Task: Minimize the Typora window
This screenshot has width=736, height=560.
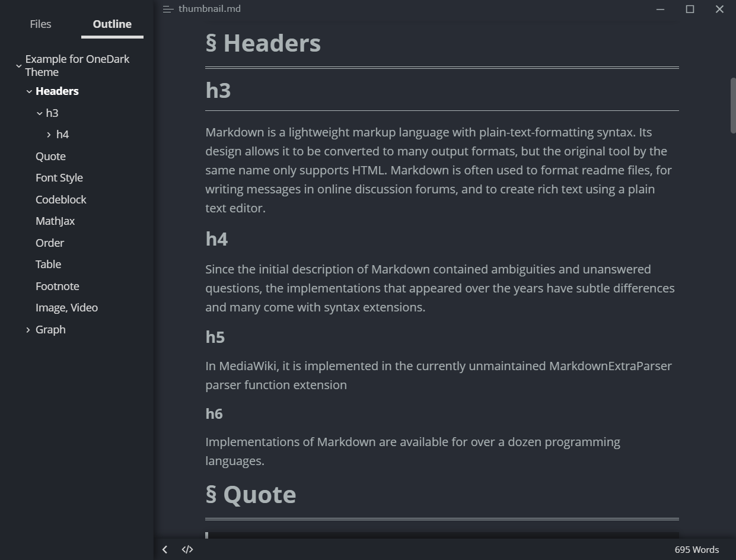Action: click(x=660, y=9)
